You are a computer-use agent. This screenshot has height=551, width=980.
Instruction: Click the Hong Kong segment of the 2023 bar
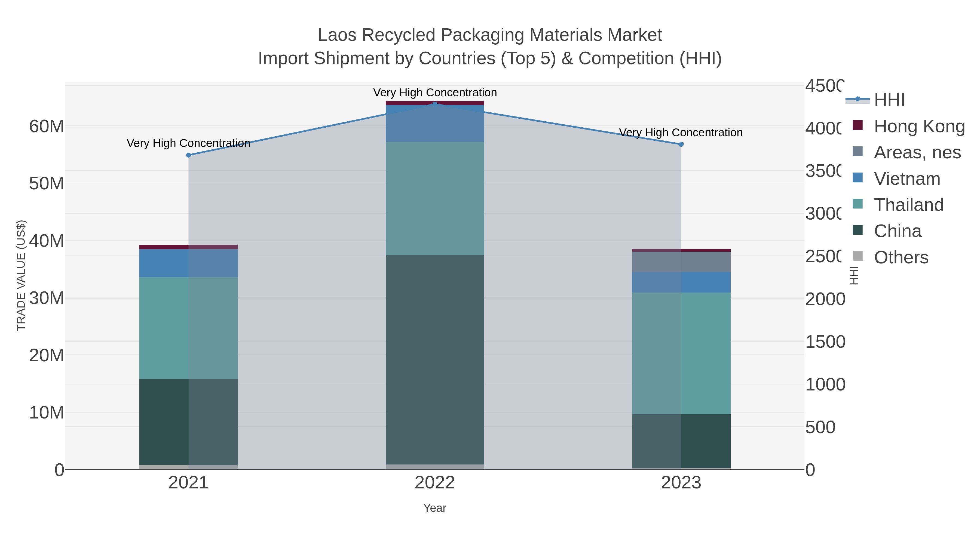(x=681, y=250)
